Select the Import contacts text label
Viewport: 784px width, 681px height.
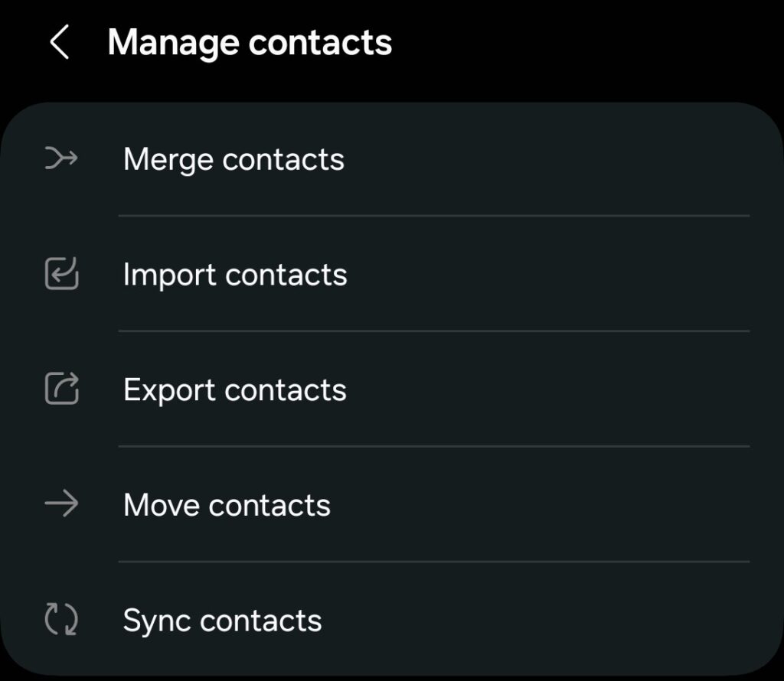pyautogui.click(x=235, y=275)
